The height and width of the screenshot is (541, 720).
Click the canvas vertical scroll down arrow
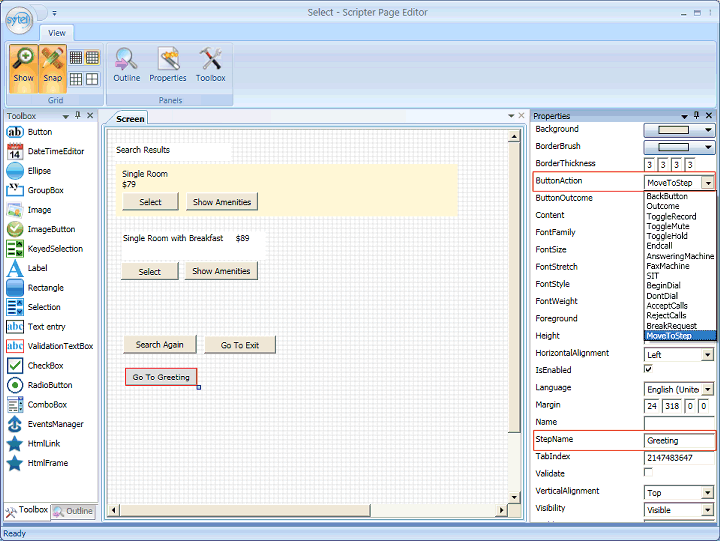pyautogui.click(x=514, y=497)
